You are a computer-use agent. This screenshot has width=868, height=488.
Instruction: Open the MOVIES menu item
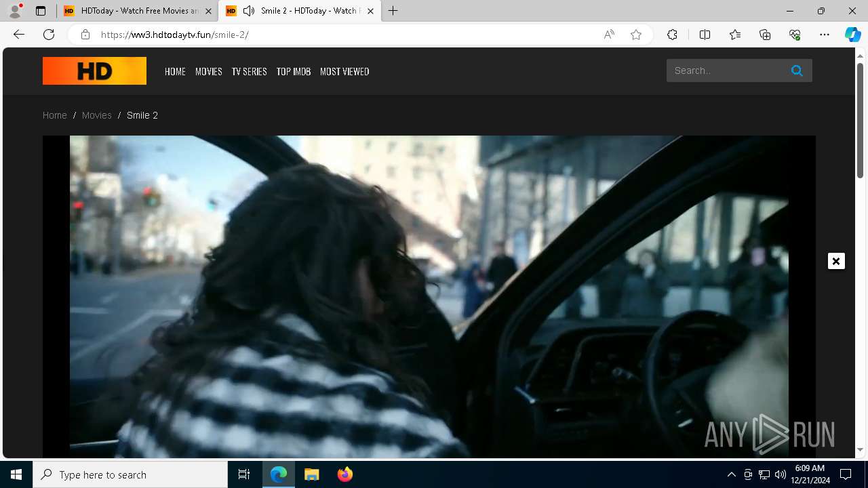click(209, 71)
